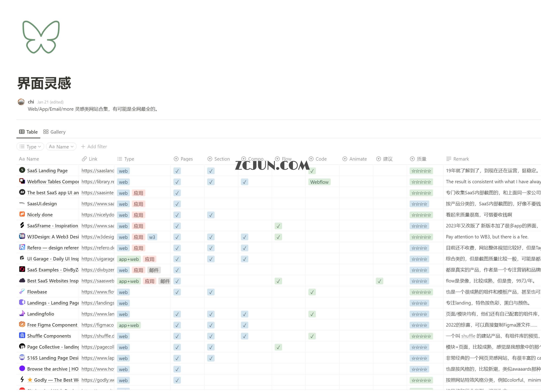Click the Flowbase row icon

pyautogui.click(x=22, y=291)
